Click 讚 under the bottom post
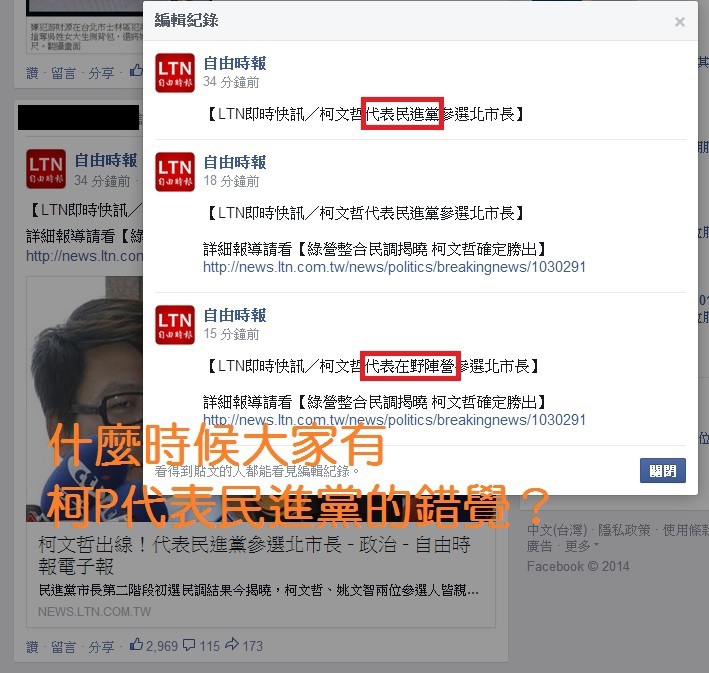Image resolution: width=709 pixels, height=673 pixels. click(32, 647)
